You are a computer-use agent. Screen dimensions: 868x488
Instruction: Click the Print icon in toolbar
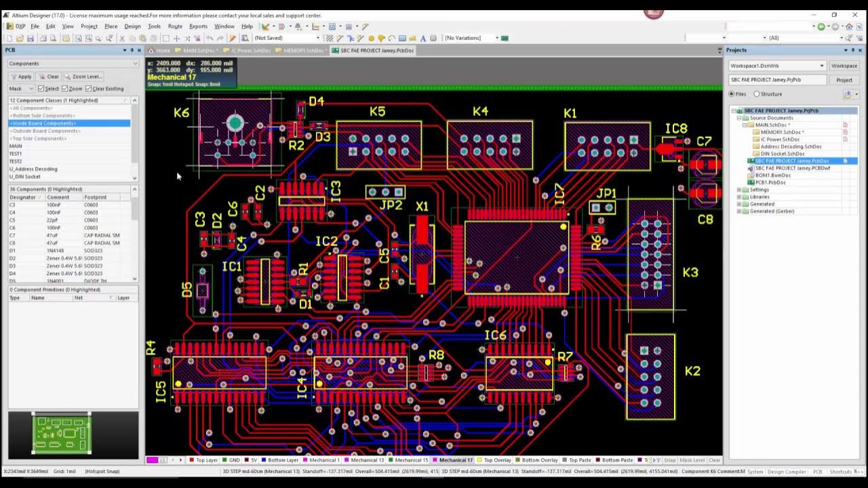click(43, 38)
